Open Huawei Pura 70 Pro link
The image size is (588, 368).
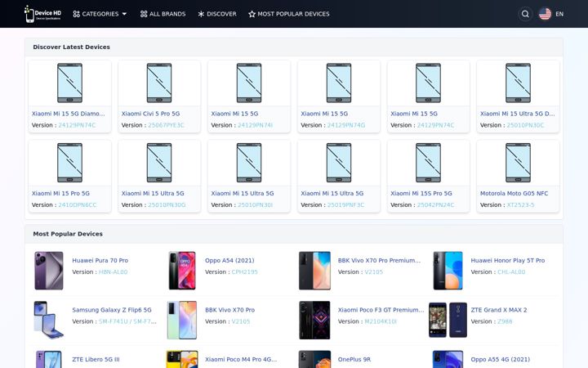coord(100,260)
